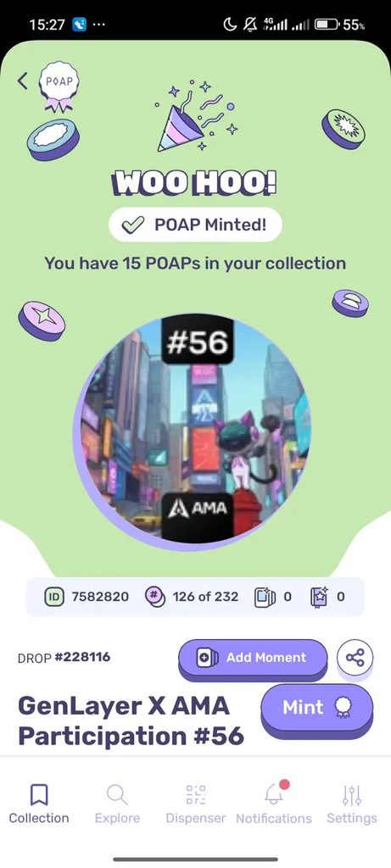Screen dimensions: 391x868
Task: Tap the DROP #228116 label
Action: 64,657
